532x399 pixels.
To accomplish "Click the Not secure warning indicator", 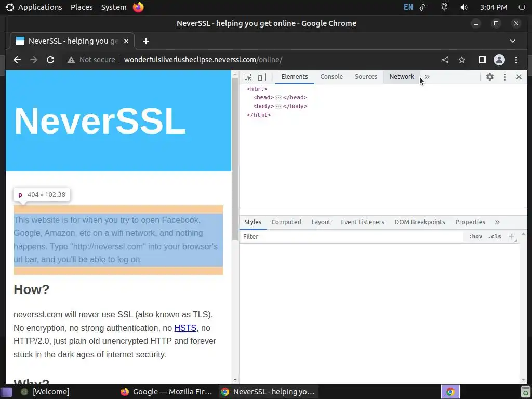I will click(x=91, y=60).
